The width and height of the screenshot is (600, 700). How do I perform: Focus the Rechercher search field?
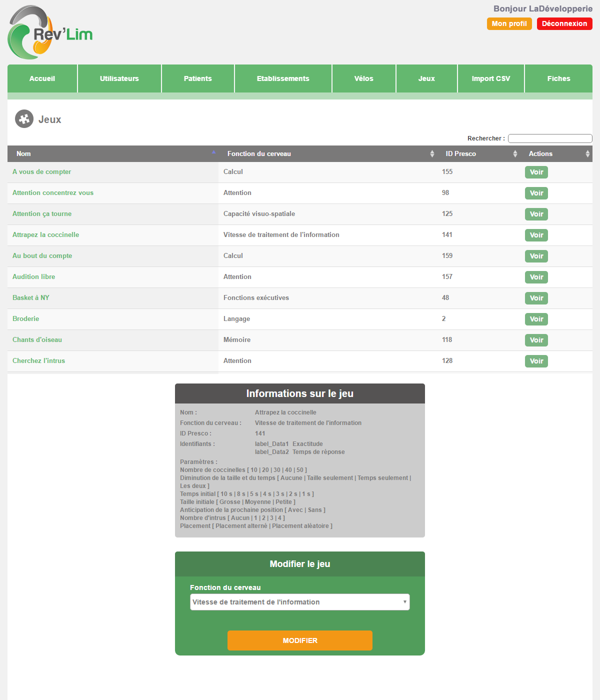(x=549, y=138)
